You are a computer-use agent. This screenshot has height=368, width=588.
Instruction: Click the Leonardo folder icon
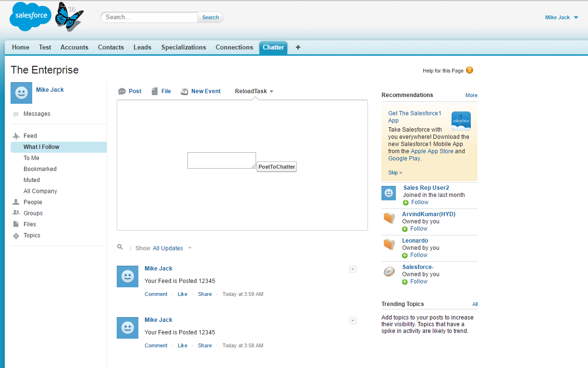(389, 245)
